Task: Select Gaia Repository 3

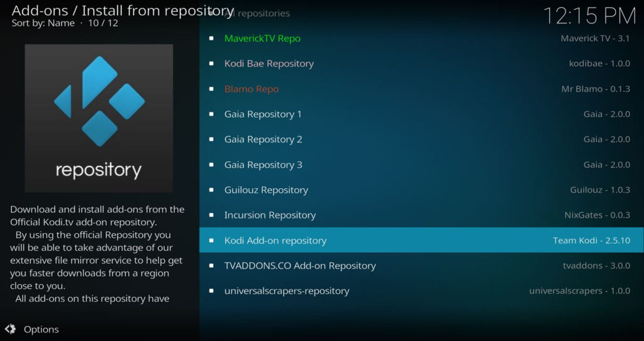Action: (x=421, y=165)
